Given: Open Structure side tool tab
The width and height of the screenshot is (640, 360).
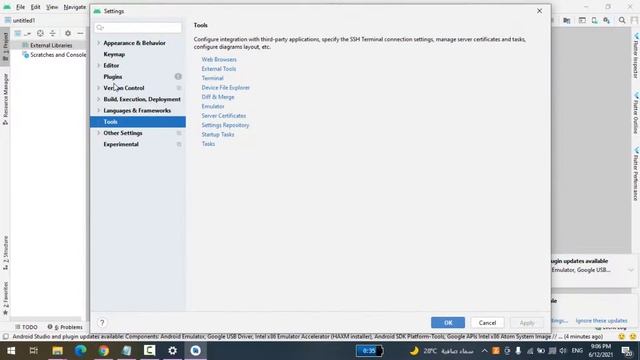Looking at the screenshot, I should pyautogui.click(x=5, y=253).
